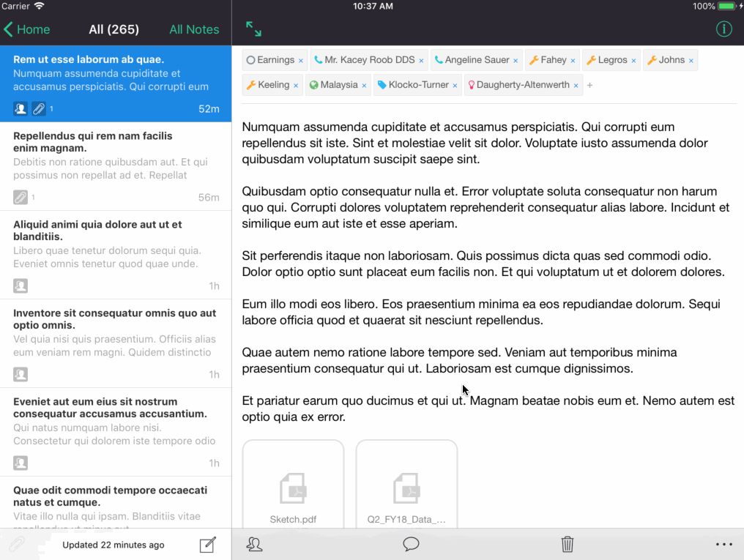Open more options ellipsis menu

[724, 545]
